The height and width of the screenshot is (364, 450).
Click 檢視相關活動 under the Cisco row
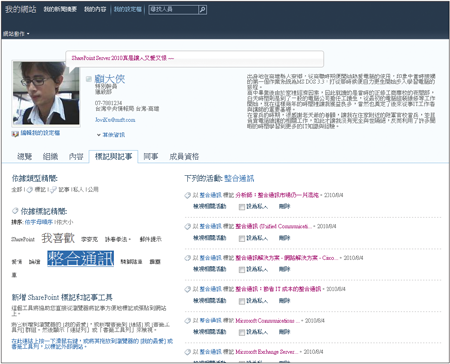pyautogui.click(x=210, y=269)
